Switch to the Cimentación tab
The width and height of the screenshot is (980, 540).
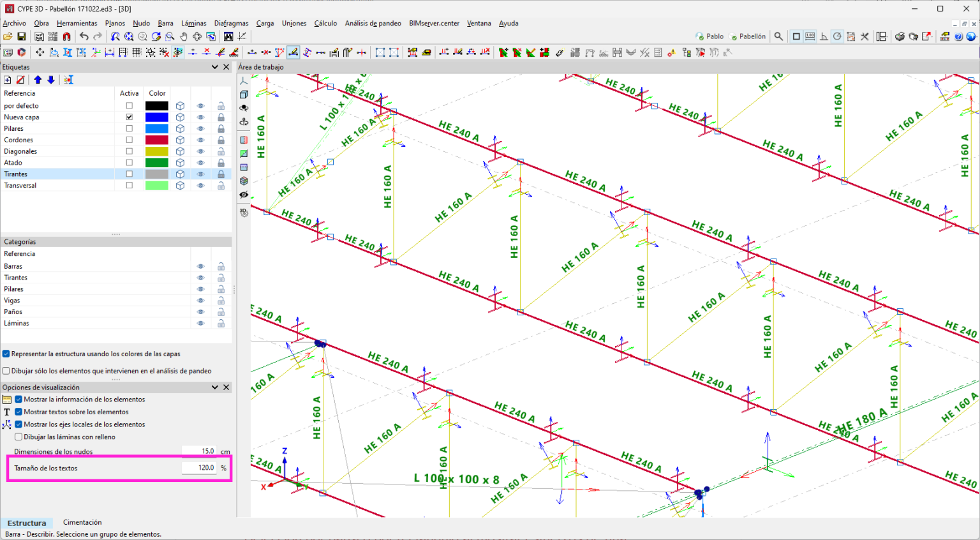pos(82,523)
